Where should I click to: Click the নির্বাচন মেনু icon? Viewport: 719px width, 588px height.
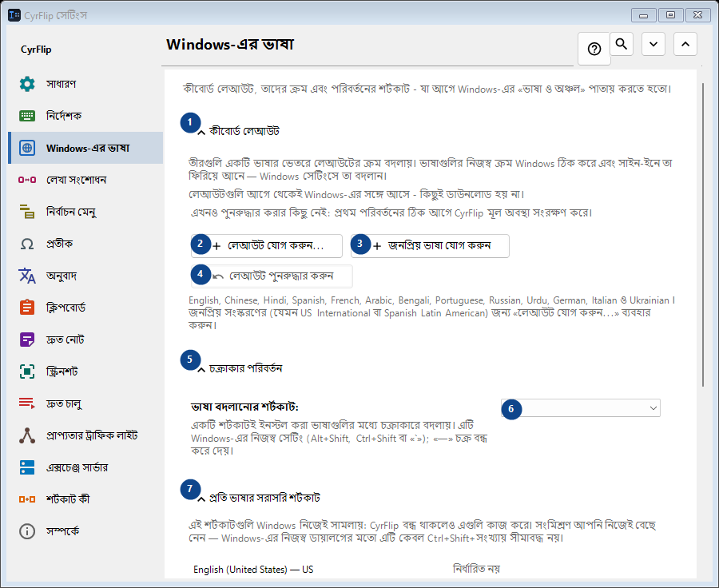(x=27, y=212)
